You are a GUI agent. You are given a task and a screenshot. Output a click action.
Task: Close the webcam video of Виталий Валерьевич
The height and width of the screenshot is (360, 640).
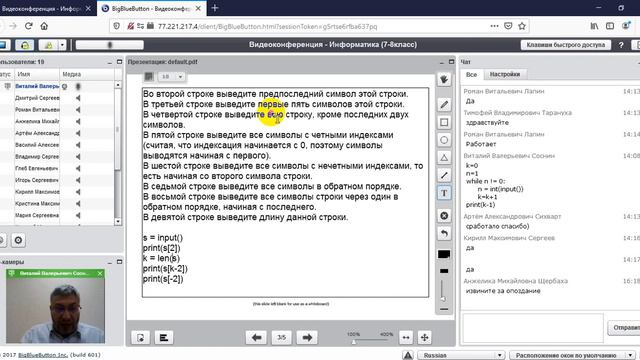(x=100, y=273)
